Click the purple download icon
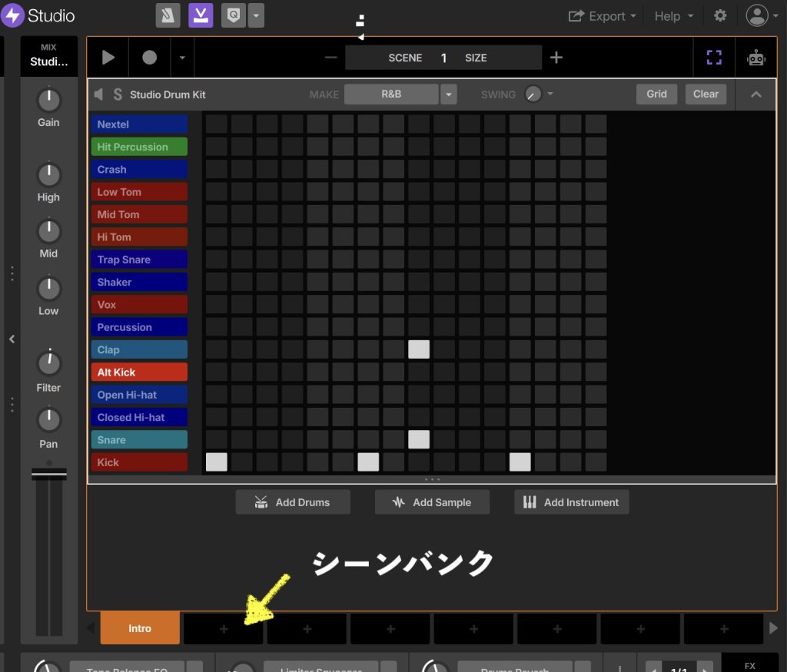Viewport: 787px width, 672px height. (201, 15)
